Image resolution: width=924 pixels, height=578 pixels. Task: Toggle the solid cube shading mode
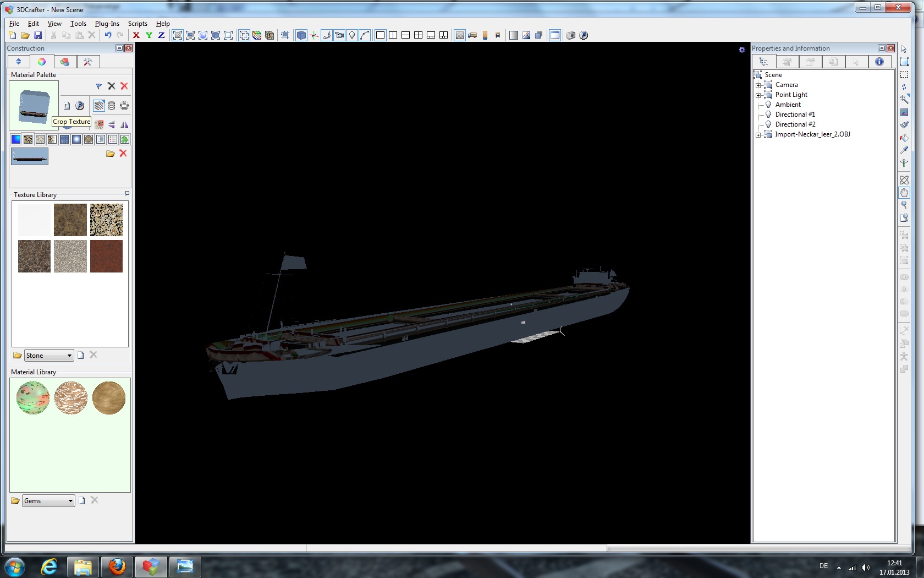(x=301, y=35)
